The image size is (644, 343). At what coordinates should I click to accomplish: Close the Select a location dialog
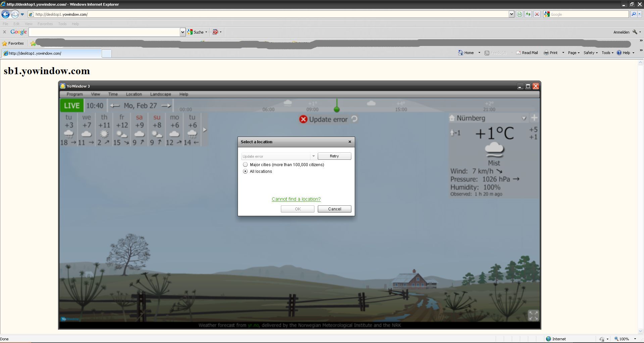pos(350,142)
